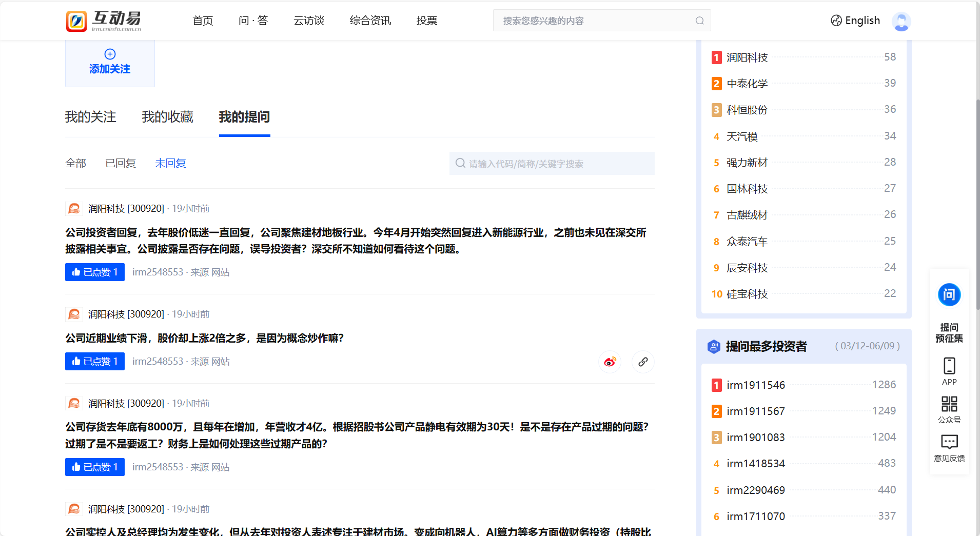
Task: Filter questions by 已回复
Action: pyautogui.click(x=121, y=163)
